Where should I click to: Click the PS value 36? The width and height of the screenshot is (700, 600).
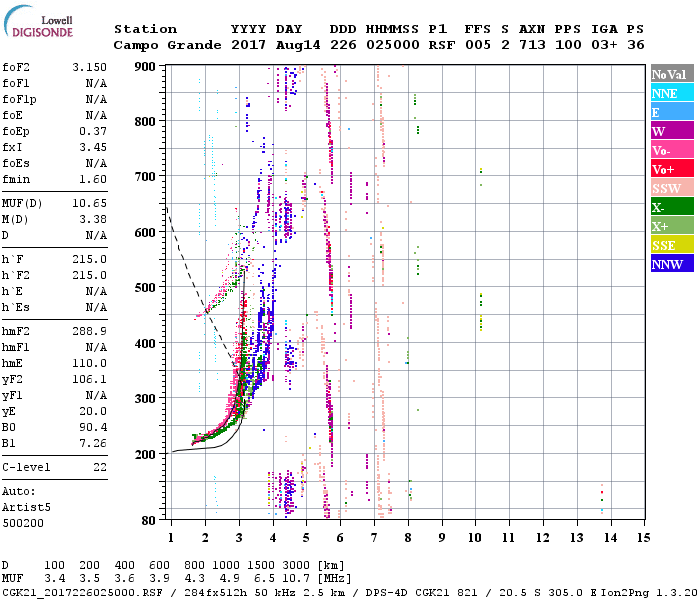point(636,45)
